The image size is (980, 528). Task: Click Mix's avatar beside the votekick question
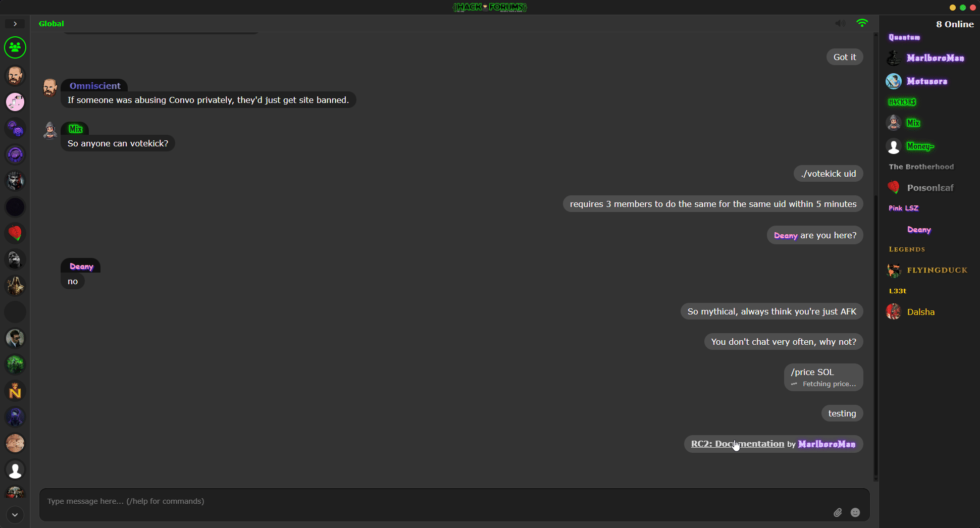(x=50, y=130)
